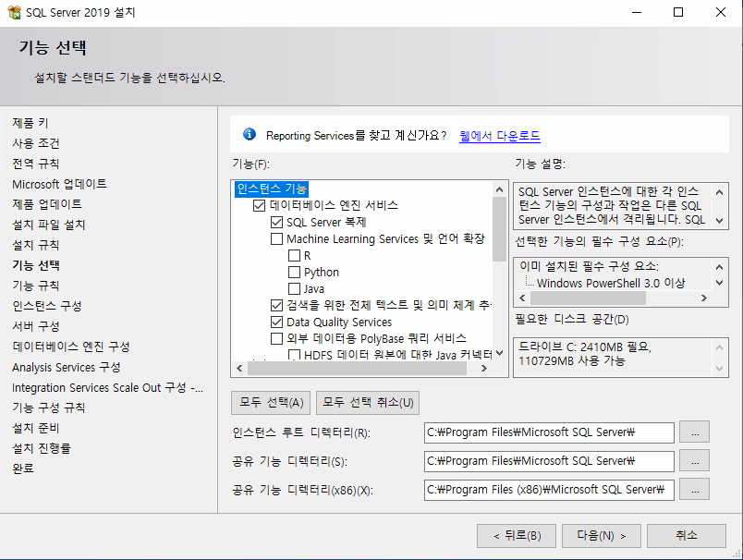Enable Machine Learning Services 및 언어 확장 checkbox
The image size is (743, 560).
276,238
